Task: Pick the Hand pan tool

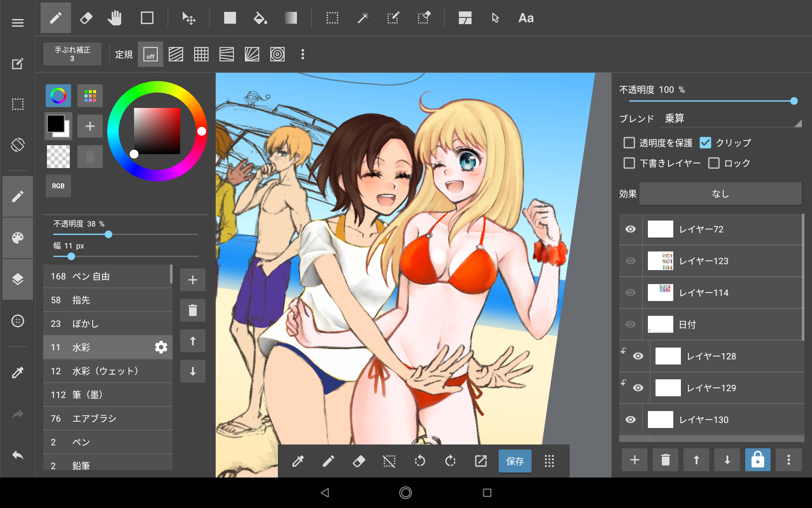Action: [114, 18]
